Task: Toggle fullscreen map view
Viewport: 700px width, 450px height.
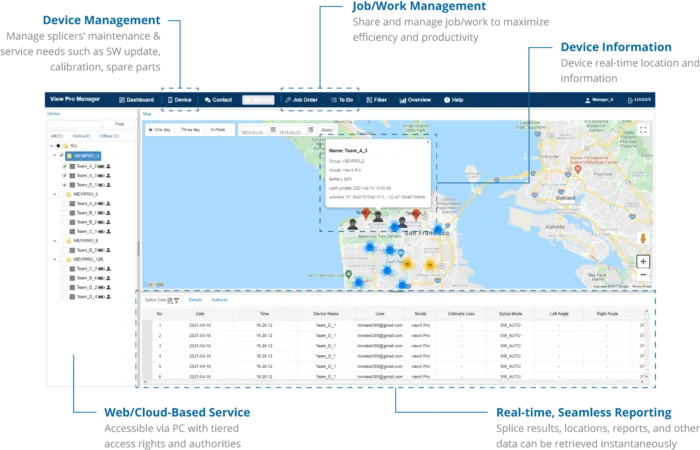Action: coord(643,130)
